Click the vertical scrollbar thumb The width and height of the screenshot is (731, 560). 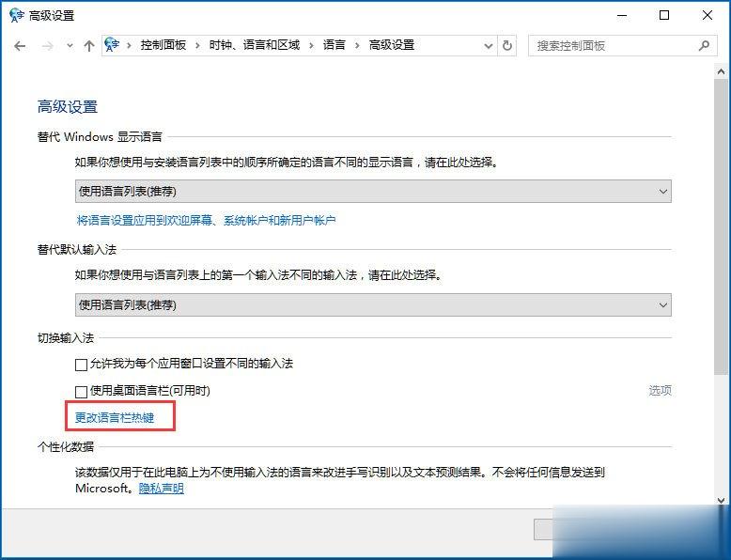(x=721, y=226)
